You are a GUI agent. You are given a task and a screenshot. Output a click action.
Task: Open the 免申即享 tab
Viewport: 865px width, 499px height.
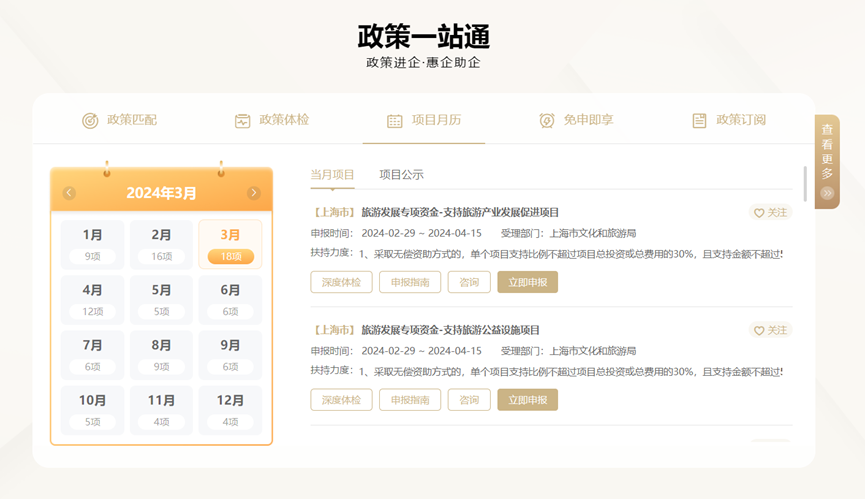coord(576,120)
